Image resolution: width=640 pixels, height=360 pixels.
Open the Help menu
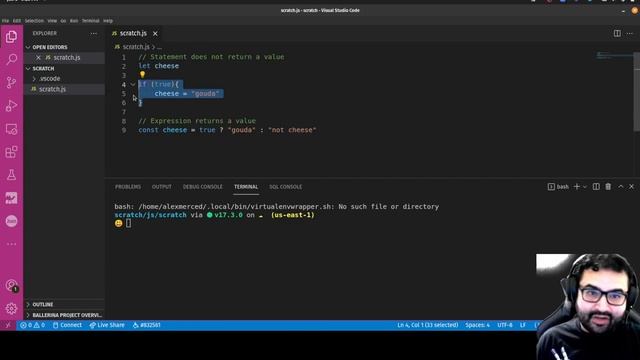click(108, 20)
